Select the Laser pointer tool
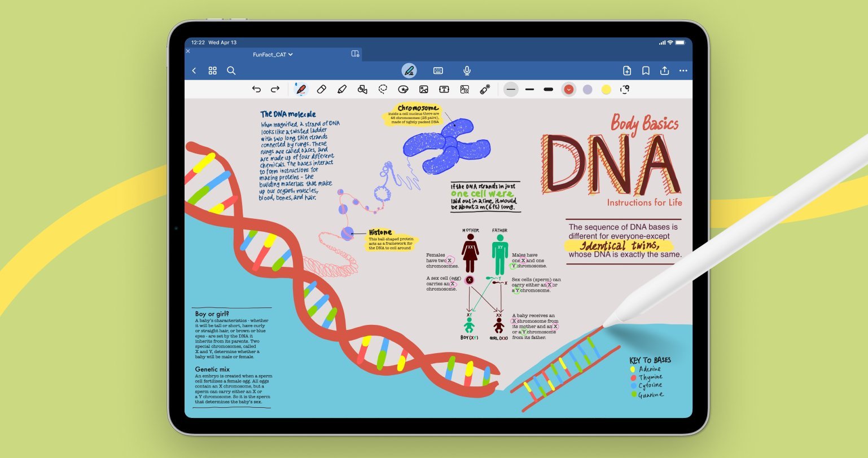 [485, 89]
